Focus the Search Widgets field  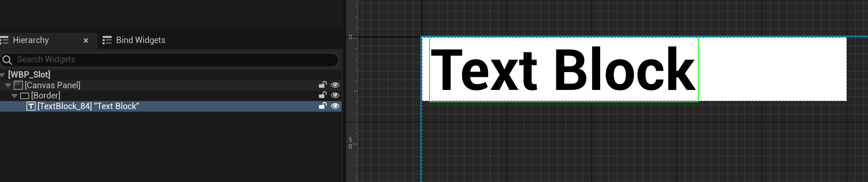click(x=170, y=60)
